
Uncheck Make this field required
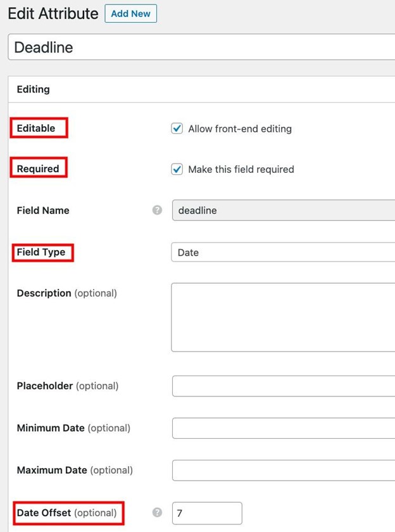click(177, 169)
